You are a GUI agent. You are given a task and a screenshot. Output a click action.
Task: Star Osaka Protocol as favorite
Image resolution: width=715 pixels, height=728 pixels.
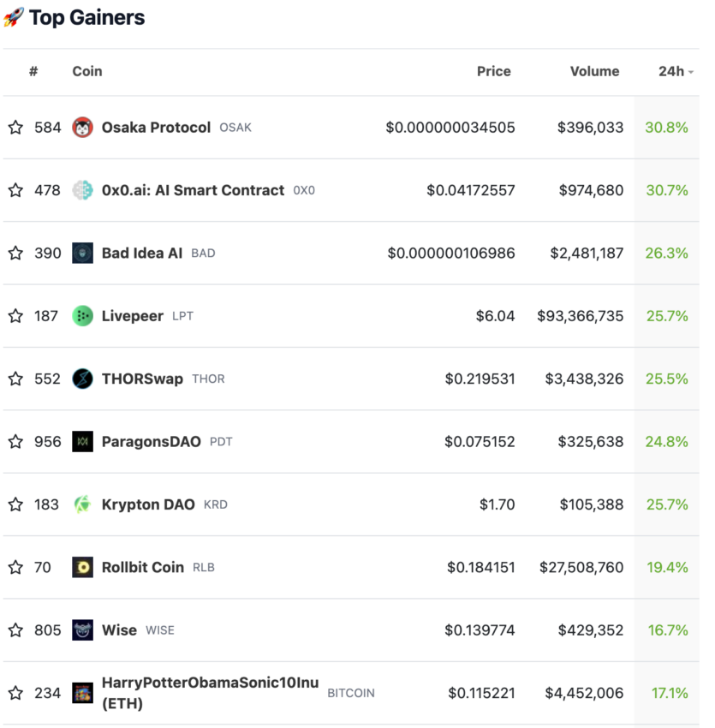(15, 128)
